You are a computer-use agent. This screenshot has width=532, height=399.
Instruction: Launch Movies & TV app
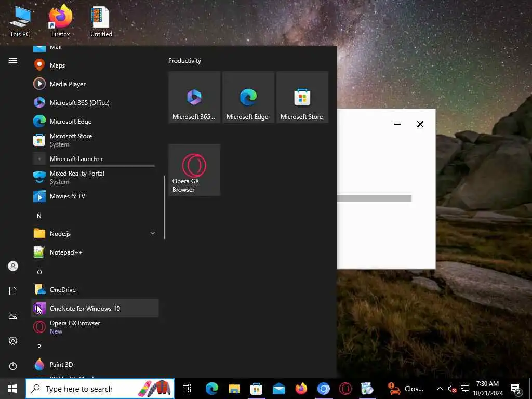tap(95, 196)
